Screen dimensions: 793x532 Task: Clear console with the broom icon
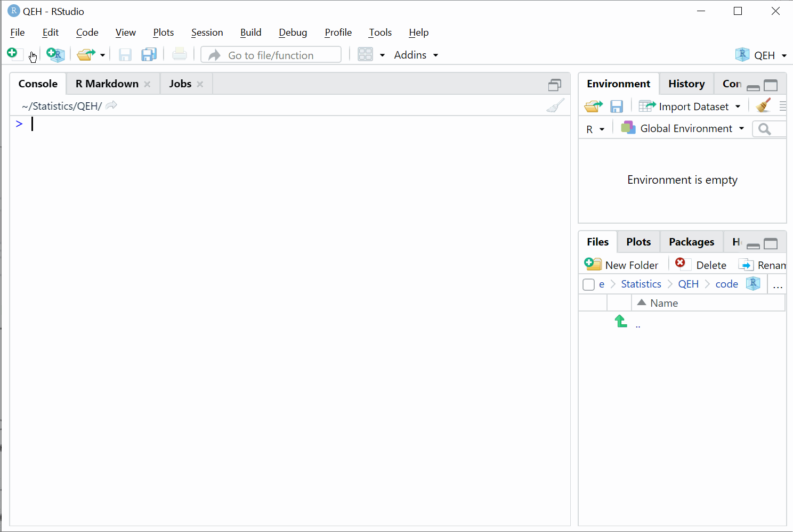click(x=555, y=105)
